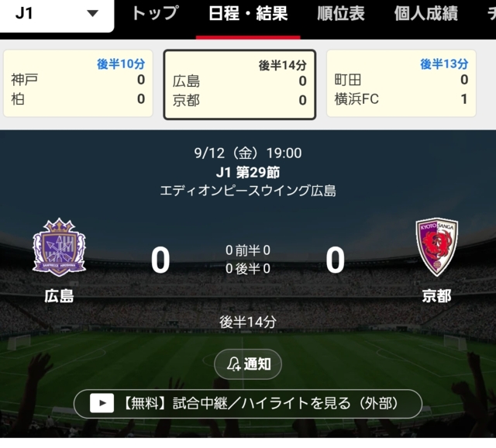Click the bell icon for notifications
Viewport: 496px width, 448px height.
tap(234, 364)
